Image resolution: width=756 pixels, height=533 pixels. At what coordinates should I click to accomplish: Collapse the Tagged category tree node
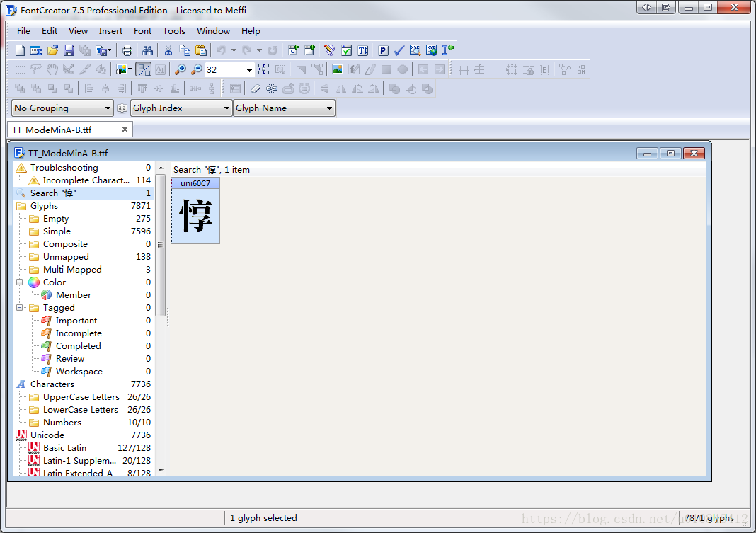pos(20,308)
